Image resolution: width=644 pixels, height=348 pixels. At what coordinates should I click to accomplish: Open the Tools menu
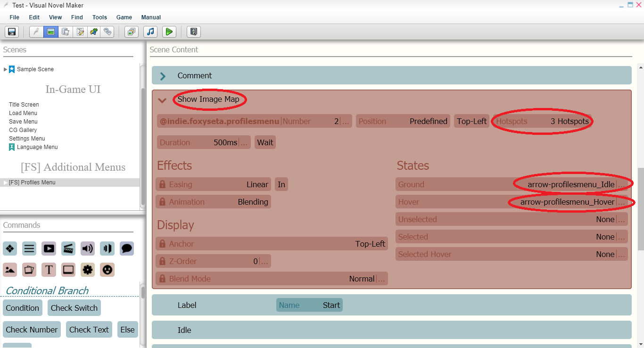(x=99, y=17)
